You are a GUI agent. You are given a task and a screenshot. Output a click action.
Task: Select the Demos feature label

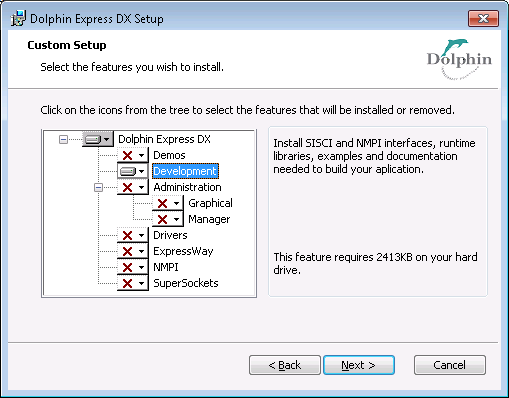[x=169, y=155]
